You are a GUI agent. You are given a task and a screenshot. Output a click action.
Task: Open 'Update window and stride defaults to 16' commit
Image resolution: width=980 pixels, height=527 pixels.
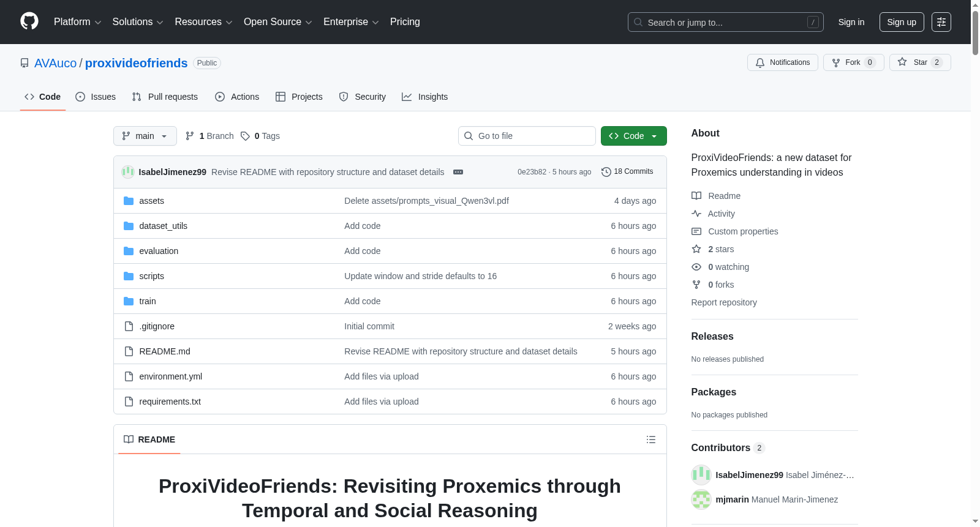pyautogui.click(x=421, y=276)
